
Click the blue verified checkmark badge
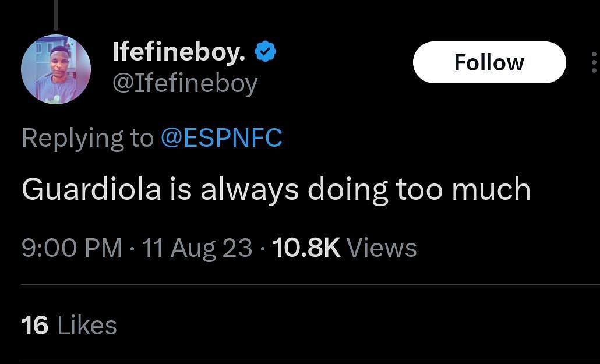pyautogui.click(x=266, y=53)
